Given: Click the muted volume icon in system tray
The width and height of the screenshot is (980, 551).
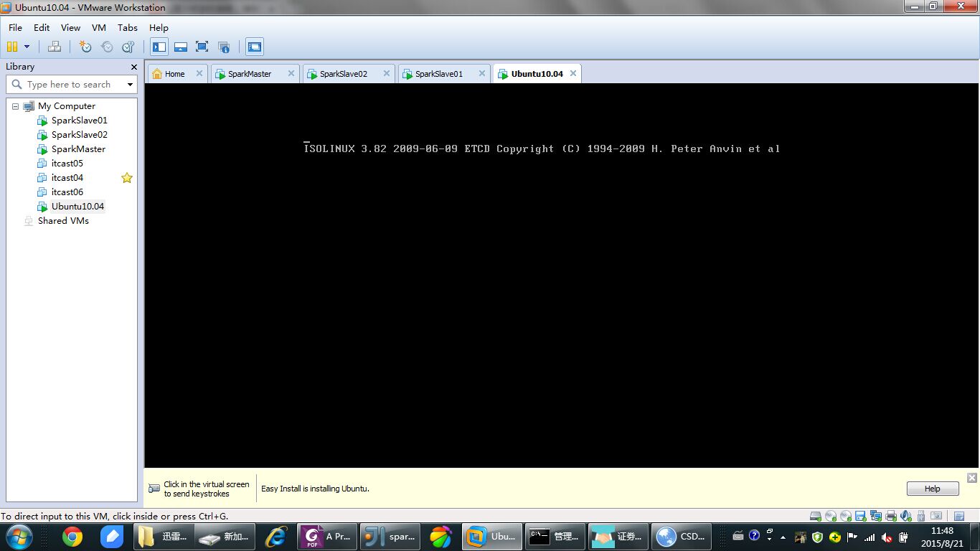Looking at the screenshot, I should (887, 537).
